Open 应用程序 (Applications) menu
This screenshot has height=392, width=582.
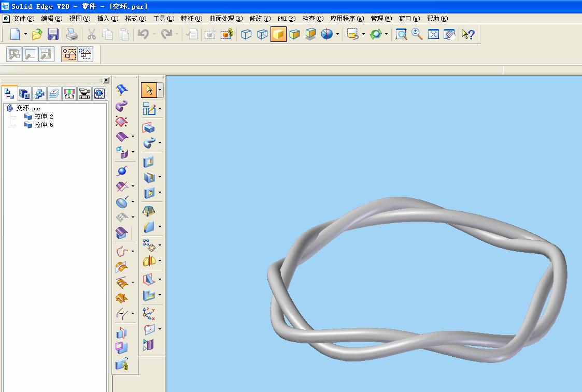(x=347, y=19)
